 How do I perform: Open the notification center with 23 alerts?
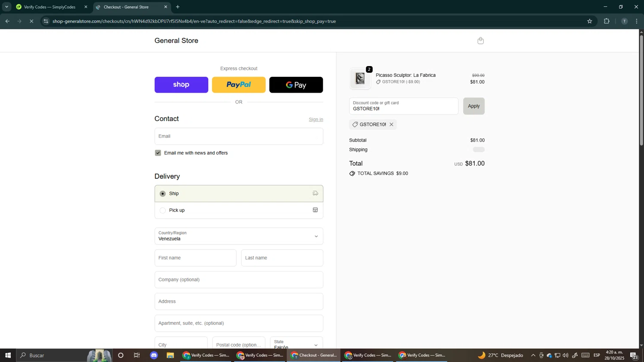pos(634,355)
